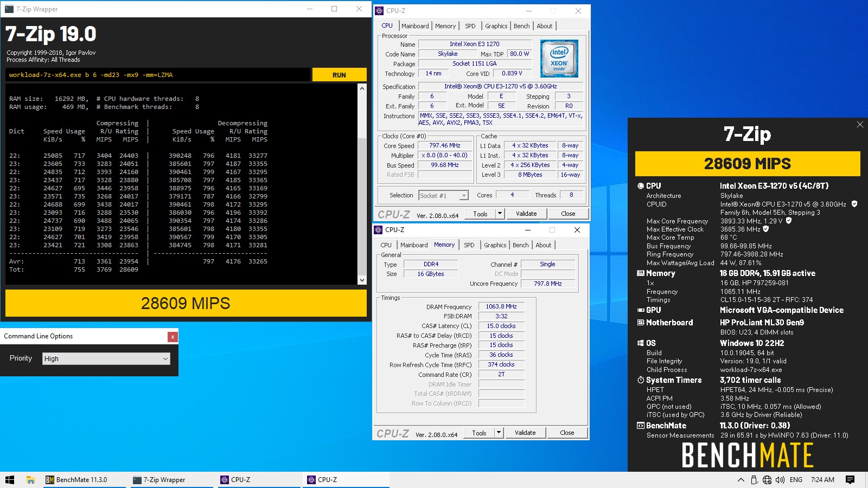Viewport: 868px width, 488px height.
Task: Open Socket #1 selection dropdown
Action: 443,195
